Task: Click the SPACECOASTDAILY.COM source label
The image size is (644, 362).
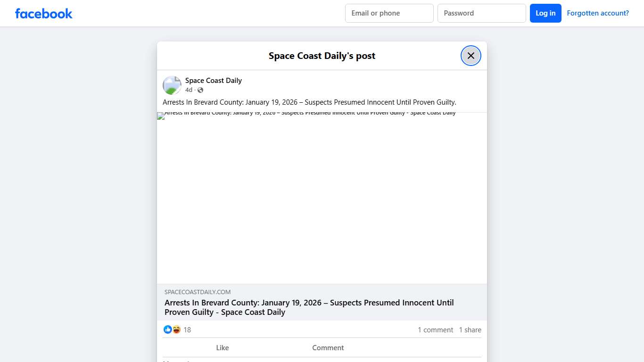Action: coord(198,292)
